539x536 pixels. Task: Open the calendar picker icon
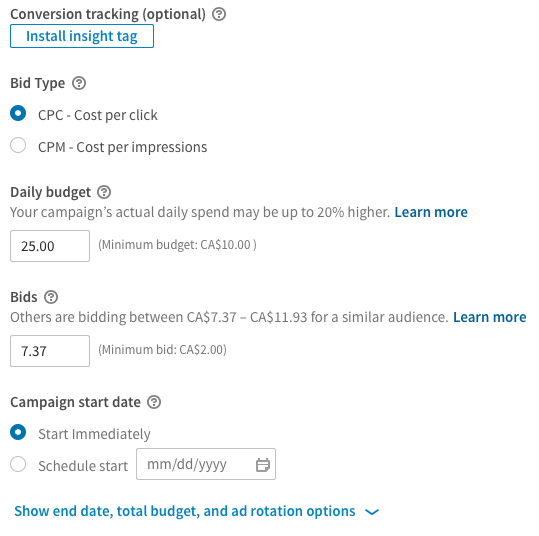coord(263,465)
